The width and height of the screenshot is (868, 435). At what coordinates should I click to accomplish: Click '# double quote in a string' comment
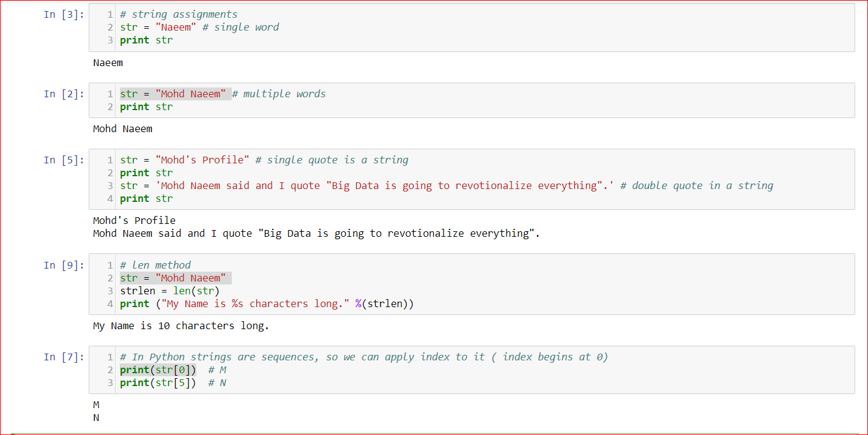697,185
